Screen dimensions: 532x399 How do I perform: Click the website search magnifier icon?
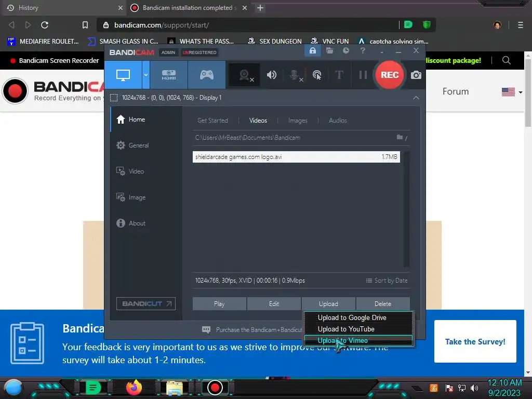click(506, 60)
